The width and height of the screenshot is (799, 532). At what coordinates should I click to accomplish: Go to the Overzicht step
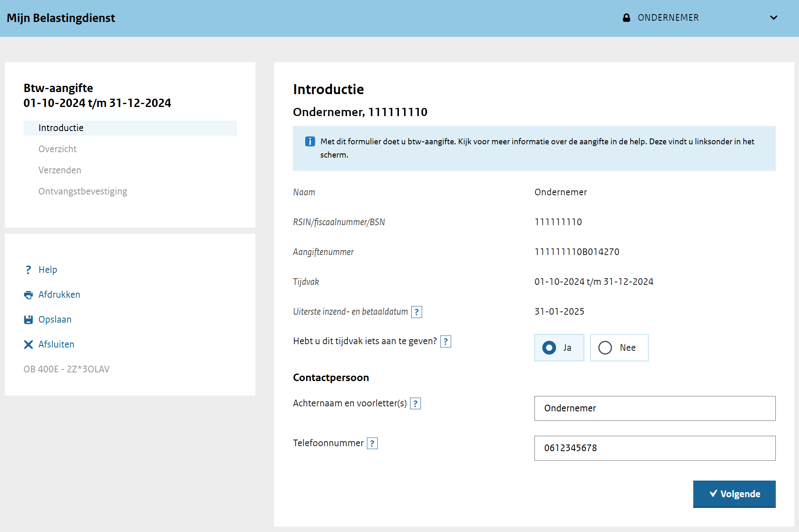(x=58, y=149)
